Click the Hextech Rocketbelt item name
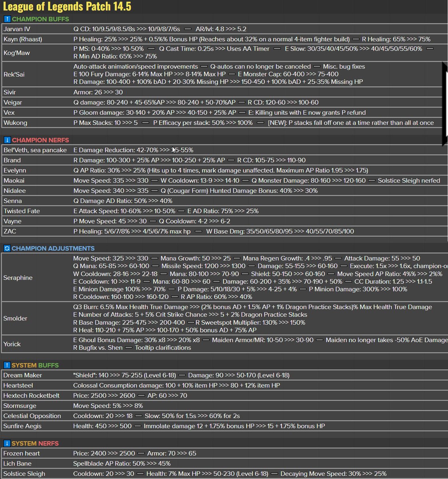 tap(32, 396)
